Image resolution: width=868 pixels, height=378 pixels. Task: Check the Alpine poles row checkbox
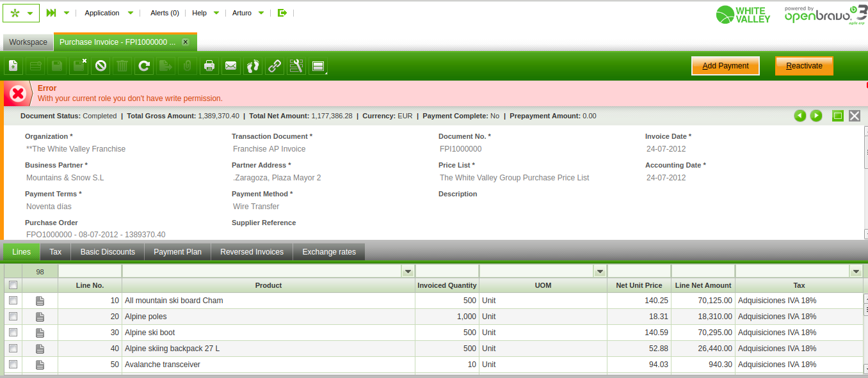pos(13,317)
